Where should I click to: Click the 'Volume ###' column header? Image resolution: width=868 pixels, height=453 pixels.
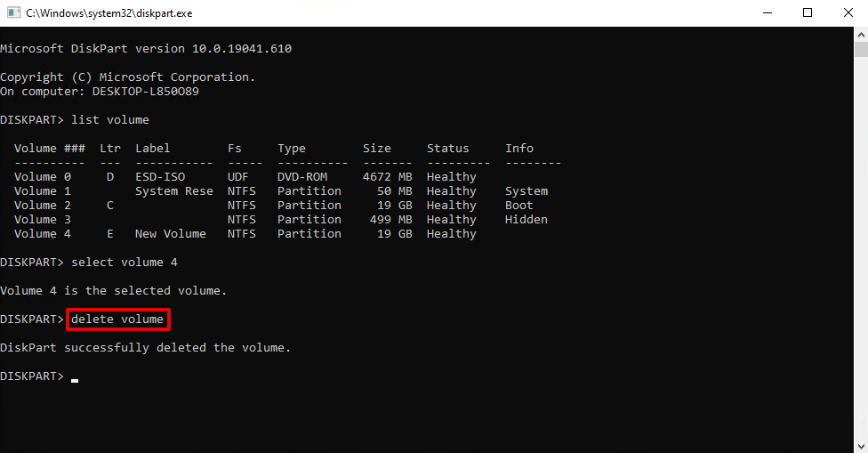tap(50, 149)
